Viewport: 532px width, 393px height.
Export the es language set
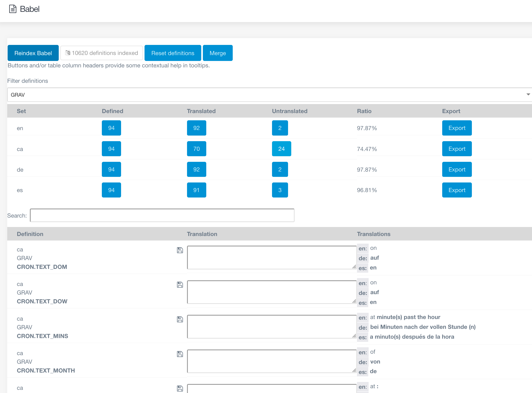coord(457,190)
